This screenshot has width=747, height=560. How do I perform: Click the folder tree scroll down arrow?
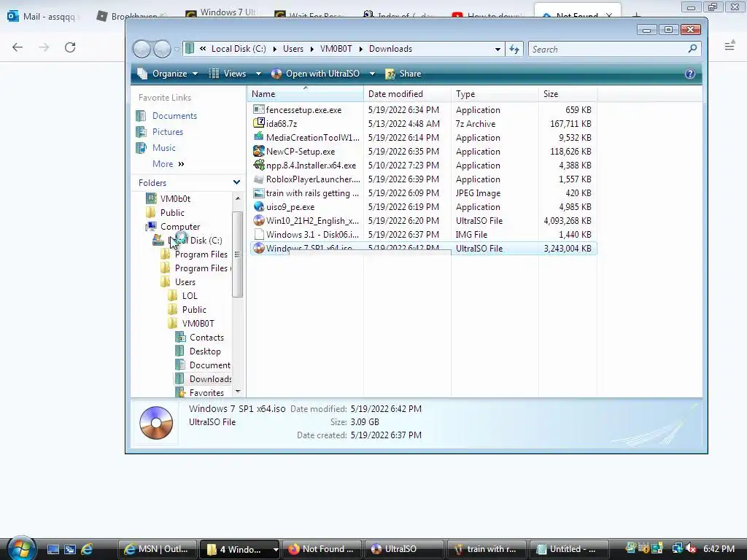click(x=238, y=392)
